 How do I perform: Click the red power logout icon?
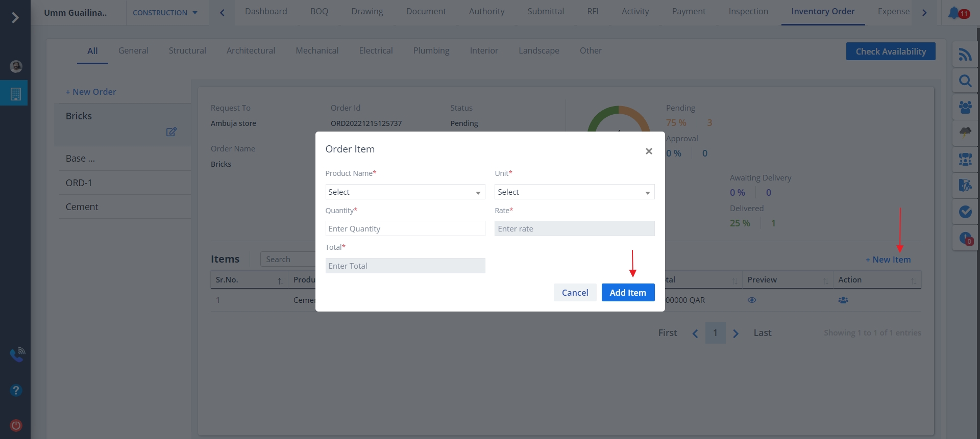[x=16, y=425]
